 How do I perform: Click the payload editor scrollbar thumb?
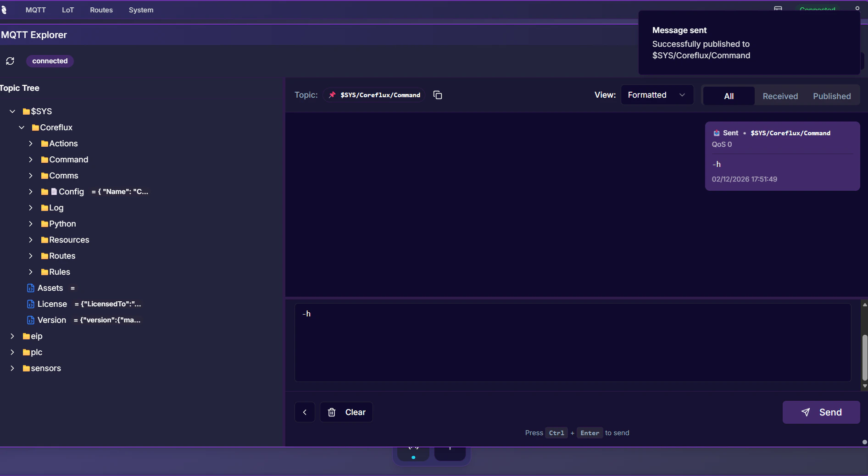[865, 358]
